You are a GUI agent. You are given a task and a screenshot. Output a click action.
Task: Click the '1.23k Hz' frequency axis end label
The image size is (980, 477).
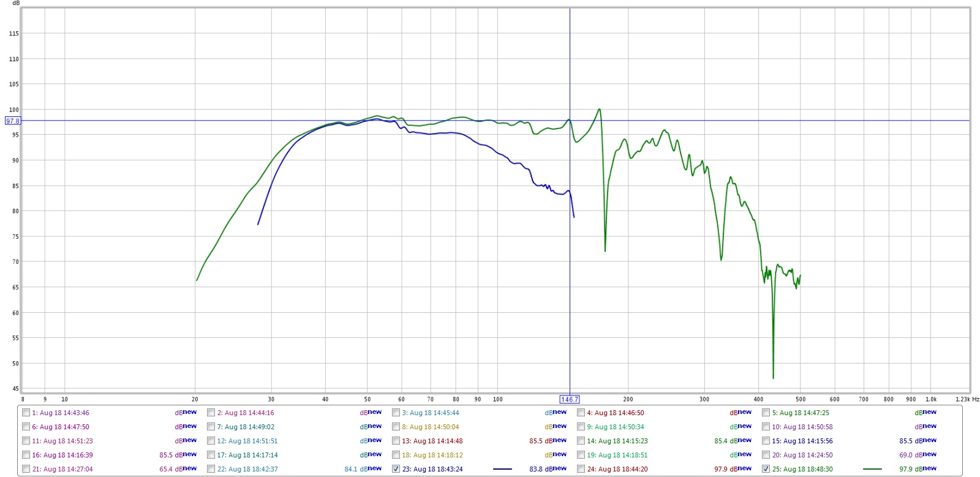[967, 399]
